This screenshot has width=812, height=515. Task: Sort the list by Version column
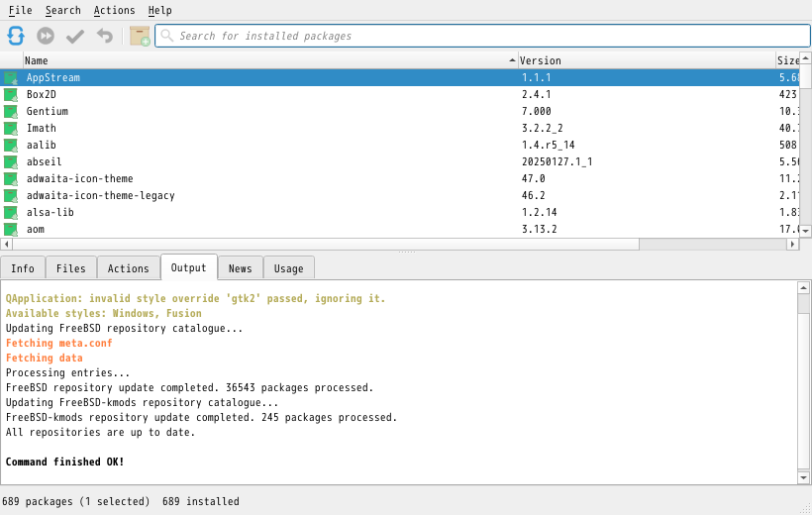pyautogui.click(x=644, y=60)
